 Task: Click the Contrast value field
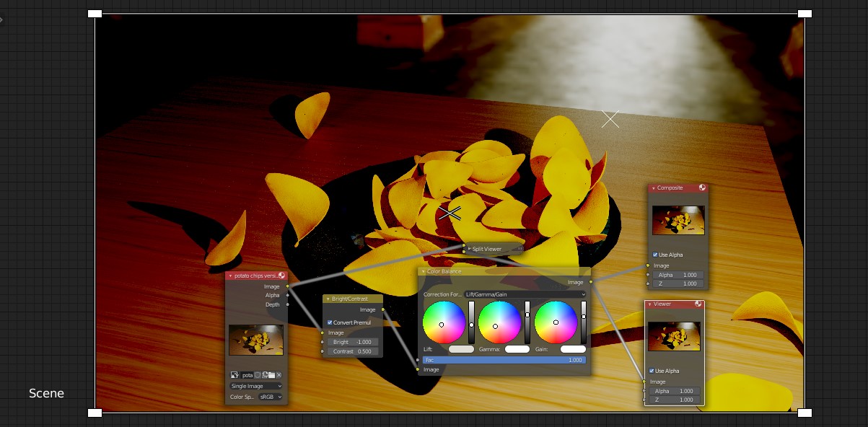[x=352, y=351]
